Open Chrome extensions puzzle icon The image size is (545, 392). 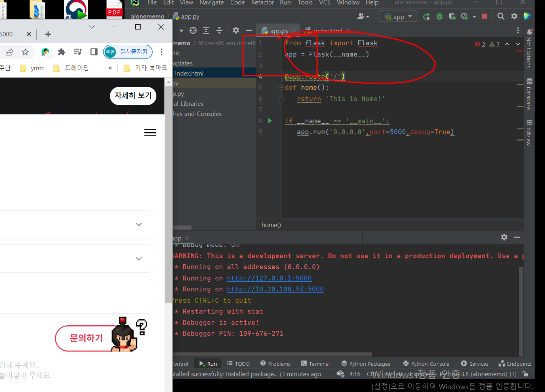click(62, 52)
